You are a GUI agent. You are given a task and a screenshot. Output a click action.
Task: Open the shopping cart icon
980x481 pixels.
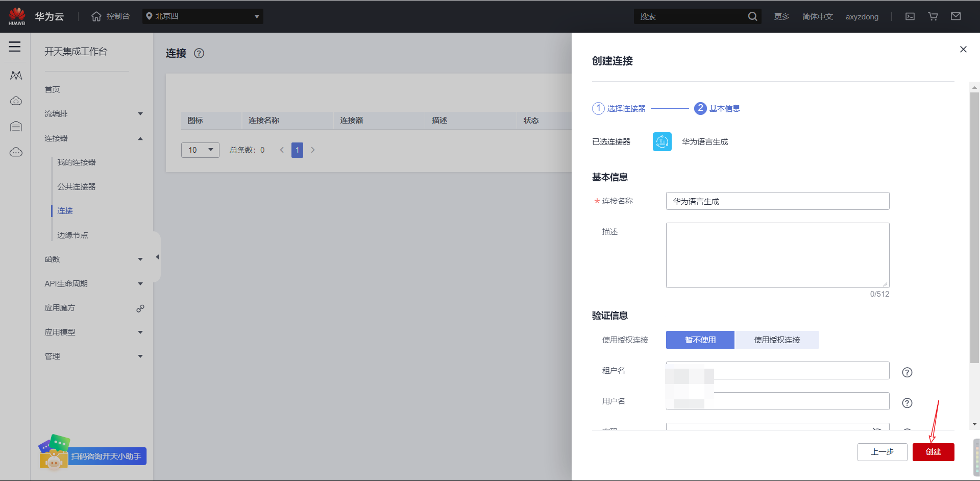933,16
